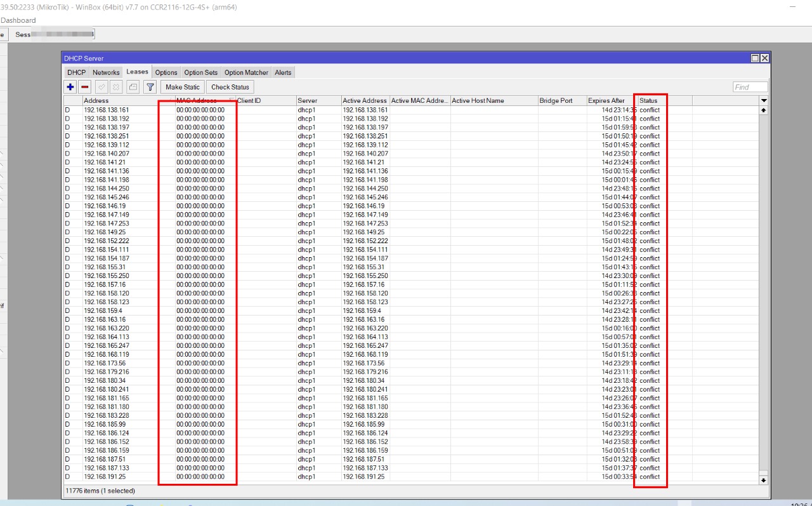Select the lease address 192.168.138.161
The image size is (812, 506).
(x=106, y=110)
